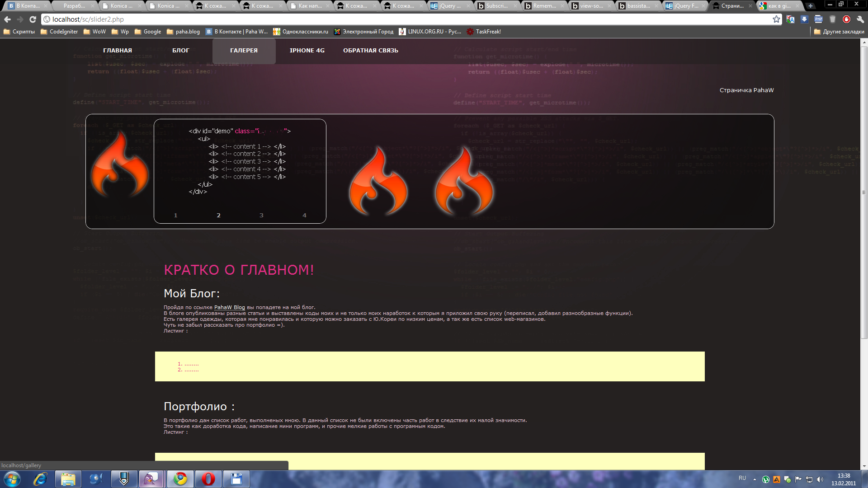The image size is (868, 488).
Task: Open the Chrome wrench settings menu
Action: [x=860, y=19]
